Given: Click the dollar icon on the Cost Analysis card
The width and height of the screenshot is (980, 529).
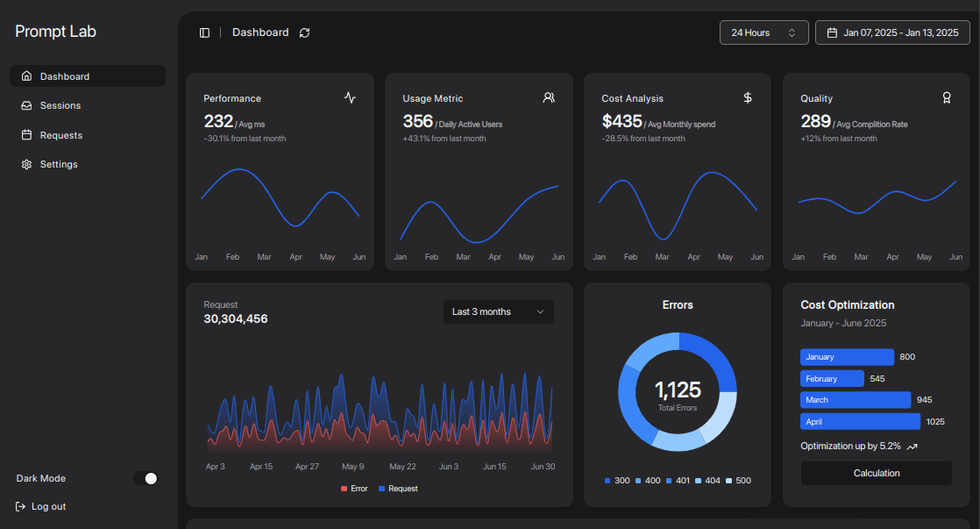Looking at the screenshot, I should (x=748, y=97).
